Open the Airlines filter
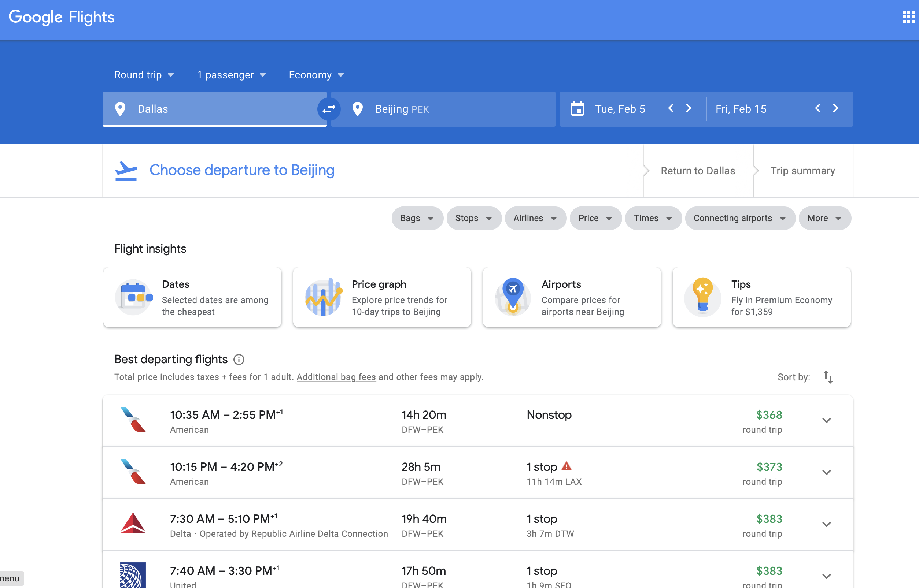Viewport: 919px width, 588px height. point(535,218)
